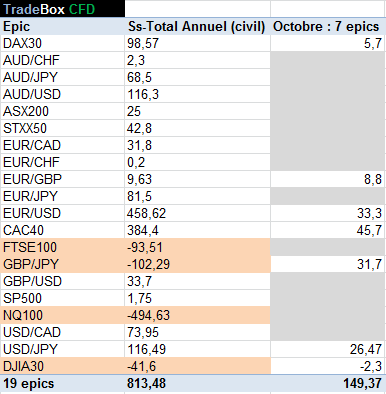The image size is (386, 394).
Task: Select the Octobre : 7 epics header
Action: (327, 27)
